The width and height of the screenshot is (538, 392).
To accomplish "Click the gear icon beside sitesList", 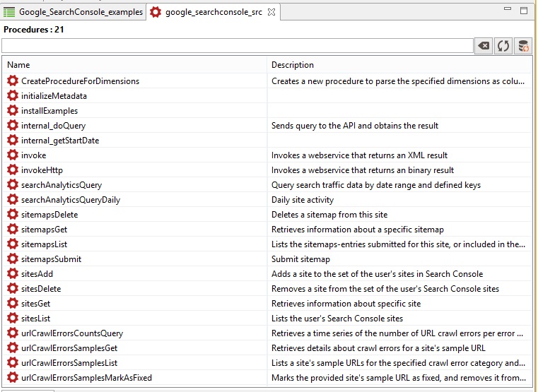I will point(12,319).
